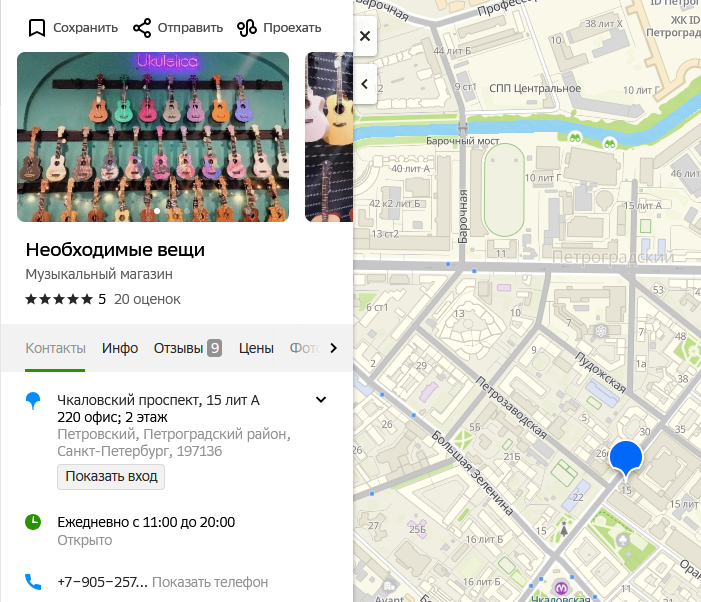Expand the address details chevron
Screen dimensions: 701x602
(321, 400)
